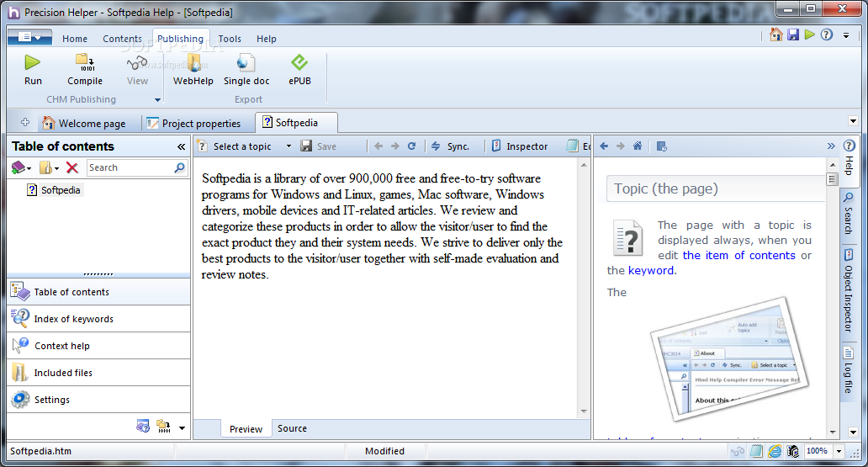Viewport: 868px width, 467px height.
Task: Click the search magnifier icon in contents
Action: click(179, 167)
